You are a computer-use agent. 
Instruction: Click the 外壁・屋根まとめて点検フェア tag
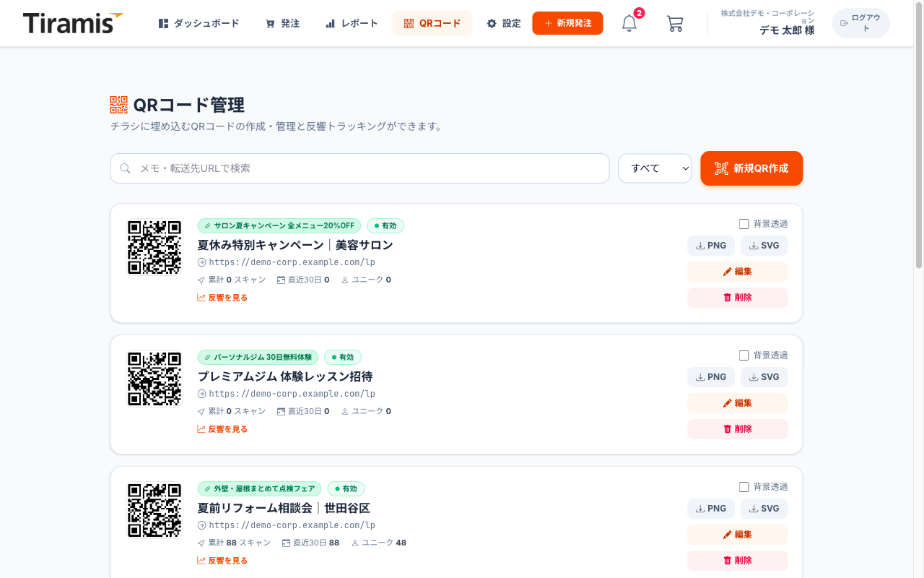click(260, 489)
